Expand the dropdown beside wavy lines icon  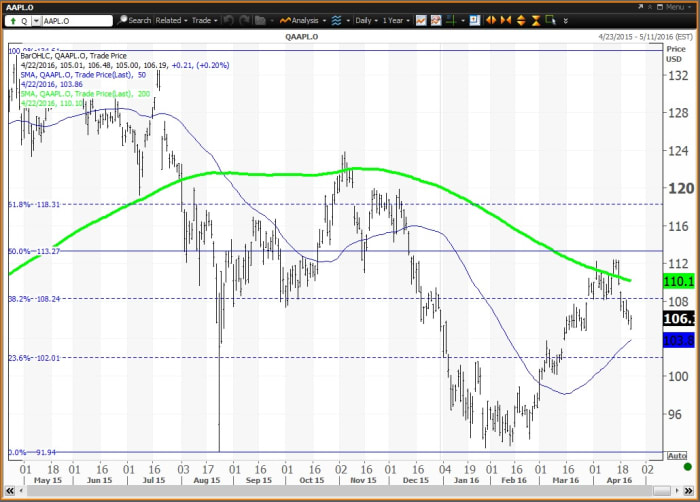coord(348,21)
